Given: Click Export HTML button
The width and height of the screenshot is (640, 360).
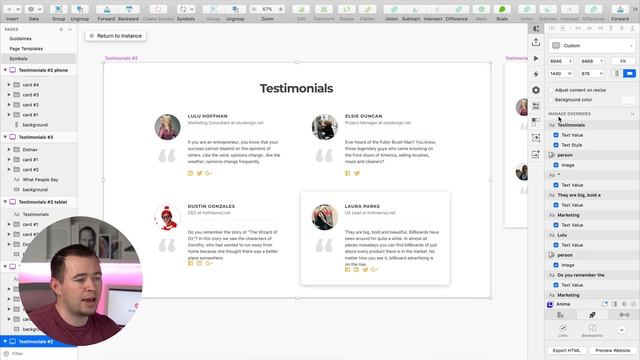Looking at the screenshot, I should (567, 350).
